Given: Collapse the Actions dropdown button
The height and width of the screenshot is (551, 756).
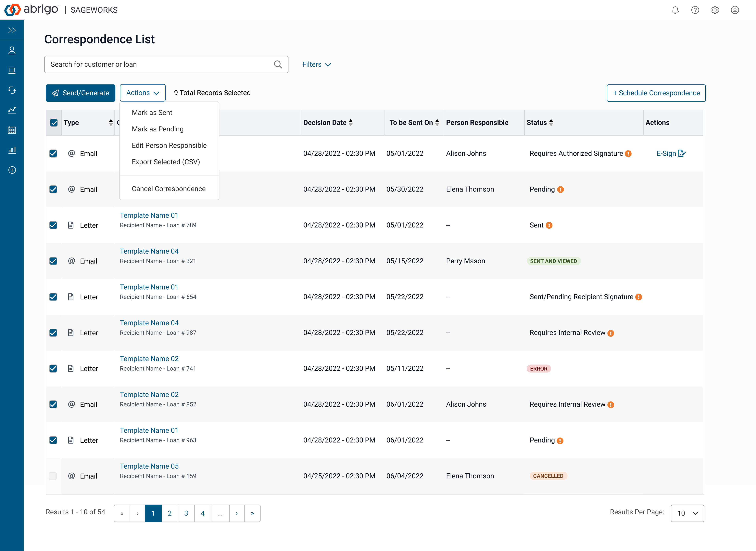Looking at the screenshot, I should (143, 93).
